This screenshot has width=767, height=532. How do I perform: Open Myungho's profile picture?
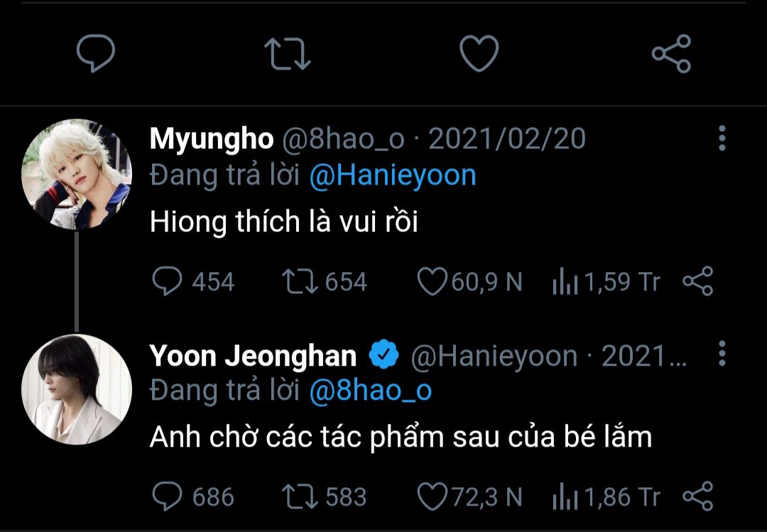(x=77, y=174)
